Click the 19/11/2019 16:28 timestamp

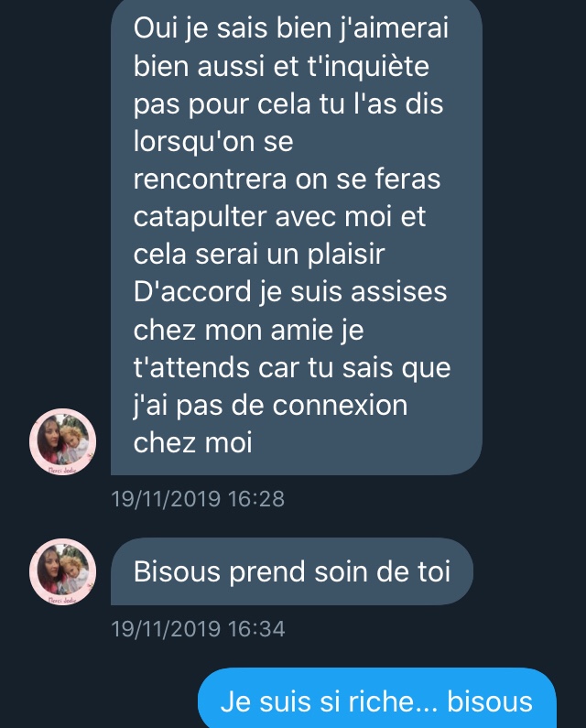[x=198, y=499]
